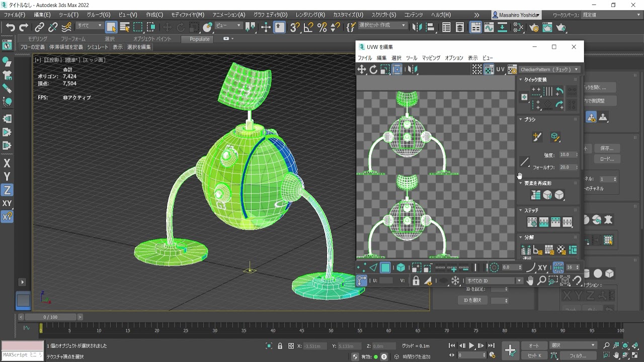Open the オプション menu in UV editor
This screenshot has width=644, height=362.
[x=454, y=58]
